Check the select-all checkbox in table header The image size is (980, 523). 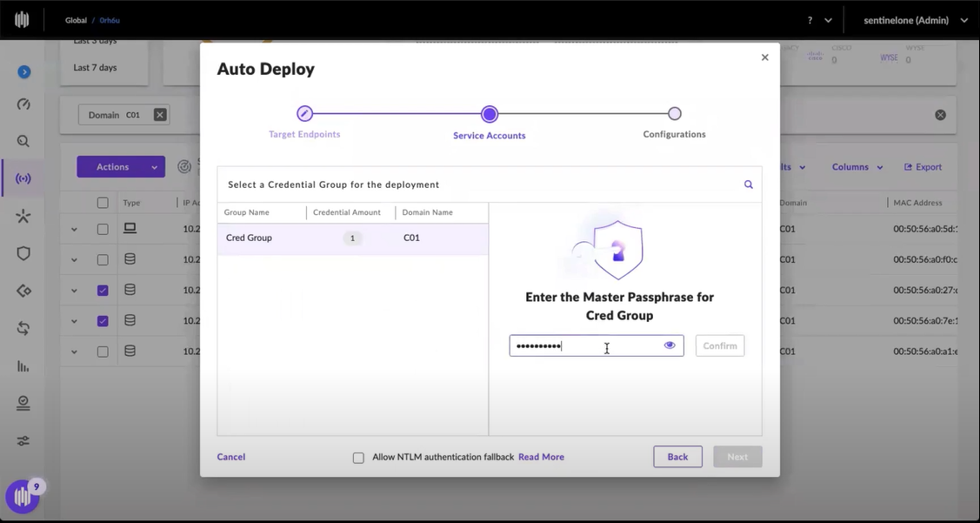[x=103, y=203]
